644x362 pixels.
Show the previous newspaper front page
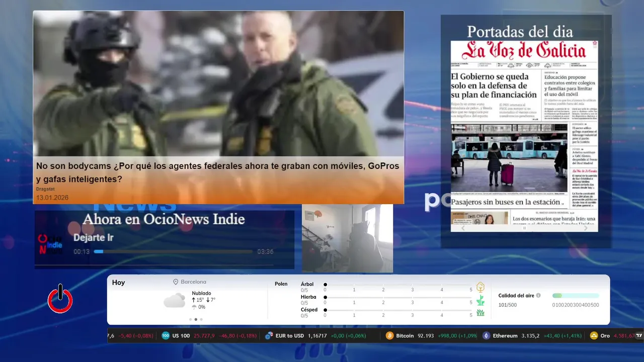pyautogui.click(x=463, y=228)
